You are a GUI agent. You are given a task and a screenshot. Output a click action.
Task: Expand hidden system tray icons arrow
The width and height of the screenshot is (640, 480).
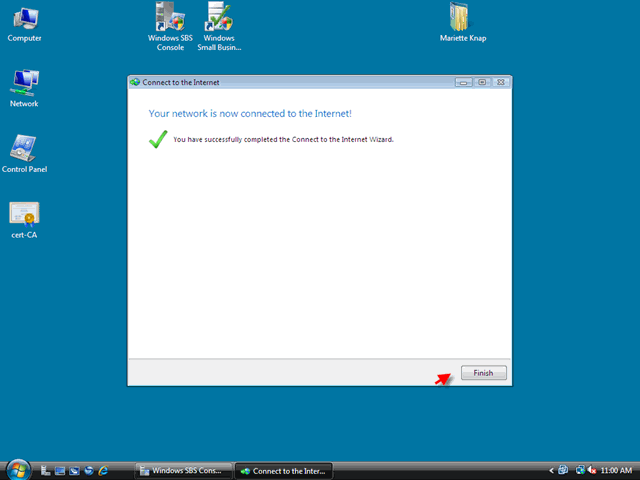[551, 471]
